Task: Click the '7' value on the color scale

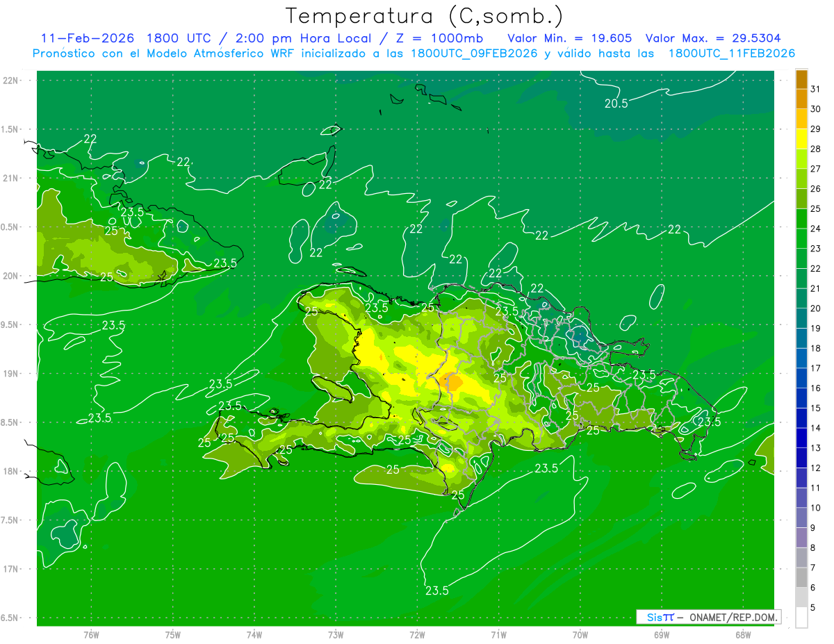Action: coord(813,568)
